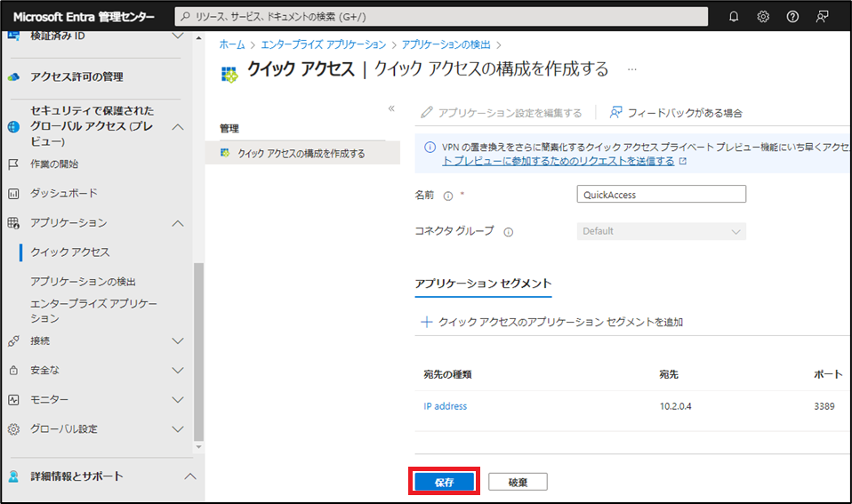852x504 pixels.
Task: Open ダッシュボード in sidebar
Action: pyautogui.click(x=64, y=194)
